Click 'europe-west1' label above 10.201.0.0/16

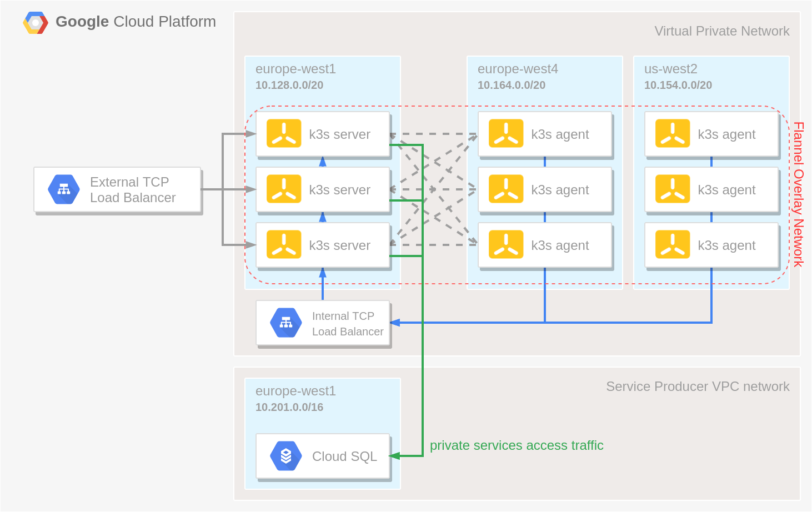click(x=295, y=391)
